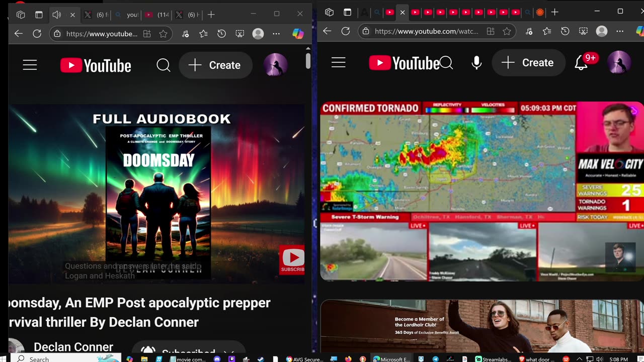Go to YouTube home via logo in right window

tap(405, 63)
